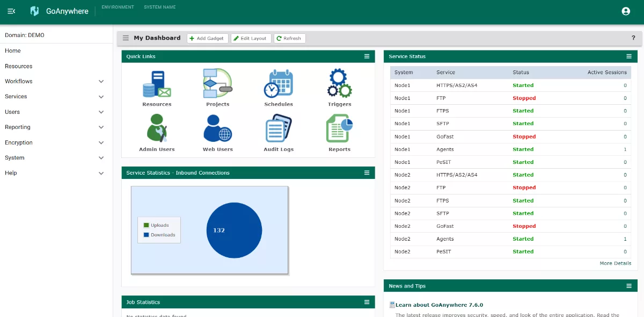
Task: Click active sessions value for Node2 Agents
Action: click(625, 239)
